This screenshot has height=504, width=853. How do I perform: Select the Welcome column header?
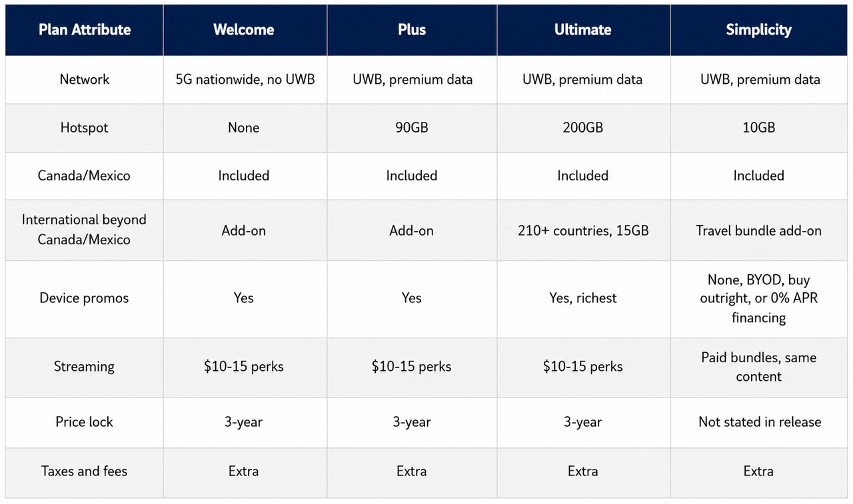click(x=244, y=30)
